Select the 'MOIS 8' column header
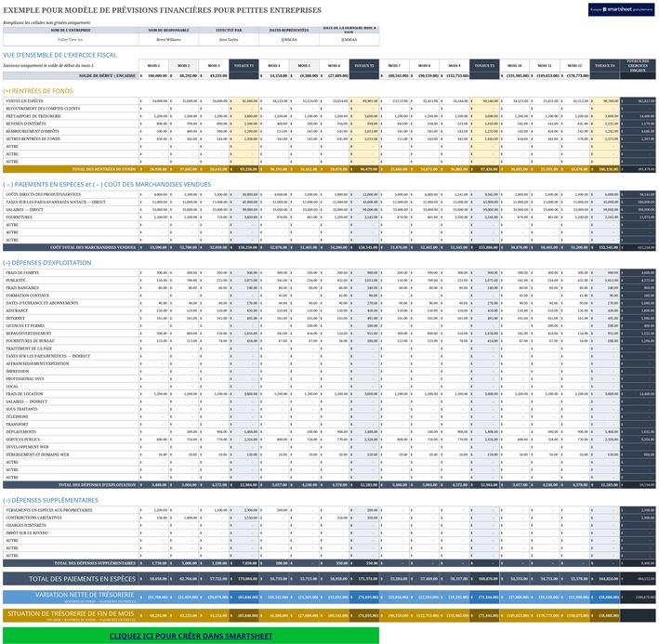 pos(425,66)
